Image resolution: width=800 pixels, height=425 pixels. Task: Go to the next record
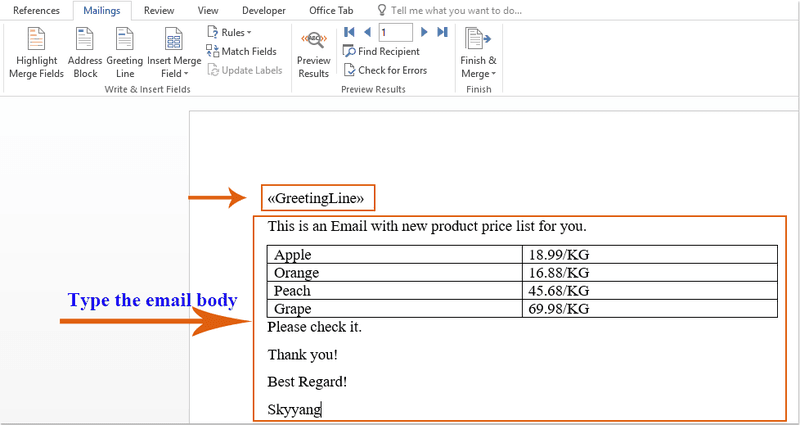pyautogui.click(x=423, y=32)
